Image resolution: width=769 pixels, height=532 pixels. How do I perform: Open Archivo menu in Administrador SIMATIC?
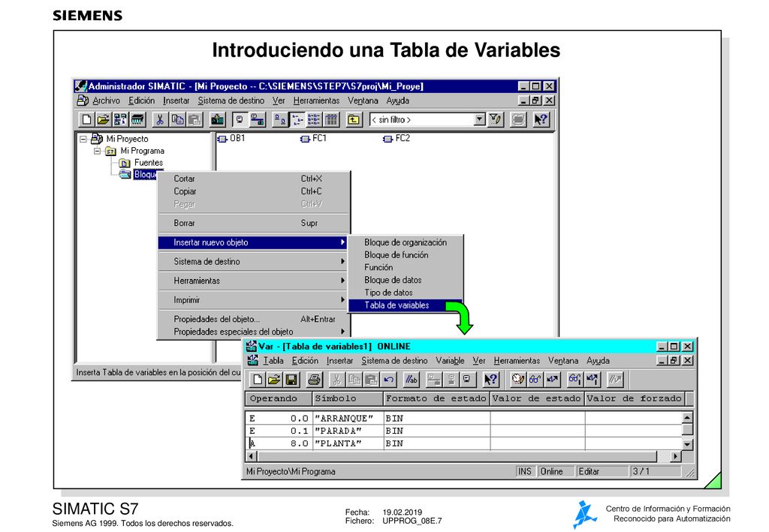click(106, 101)
